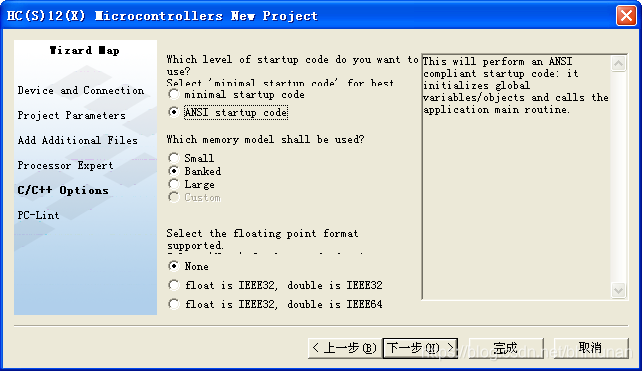Image resolution: width=642 pixels, height=371 pixels.
Task: Open Device and Connection wizard step
Action: point(81,90)
